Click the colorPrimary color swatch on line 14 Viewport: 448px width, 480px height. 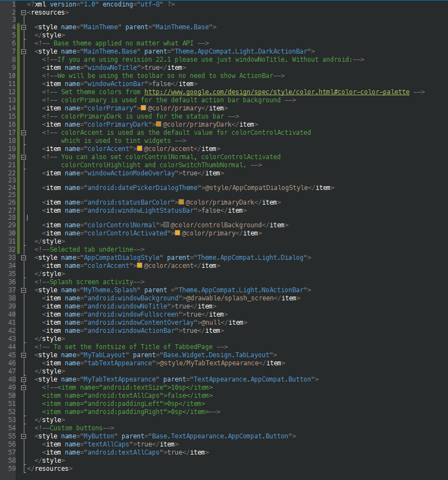(143, 108)
